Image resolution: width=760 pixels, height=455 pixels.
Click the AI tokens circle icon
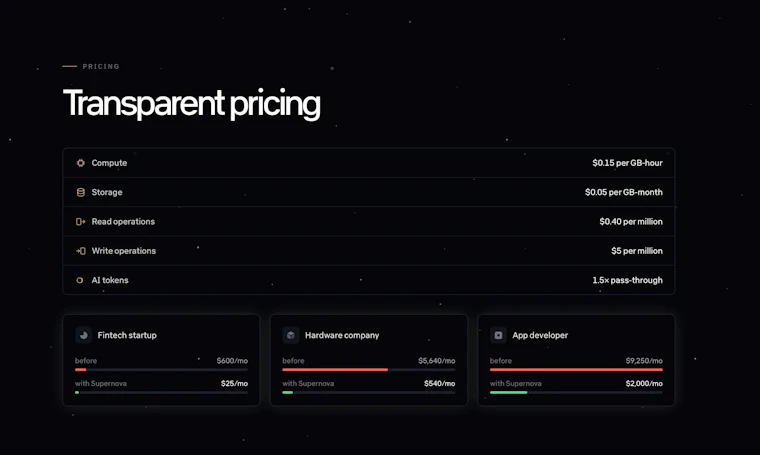coord(79,280)
